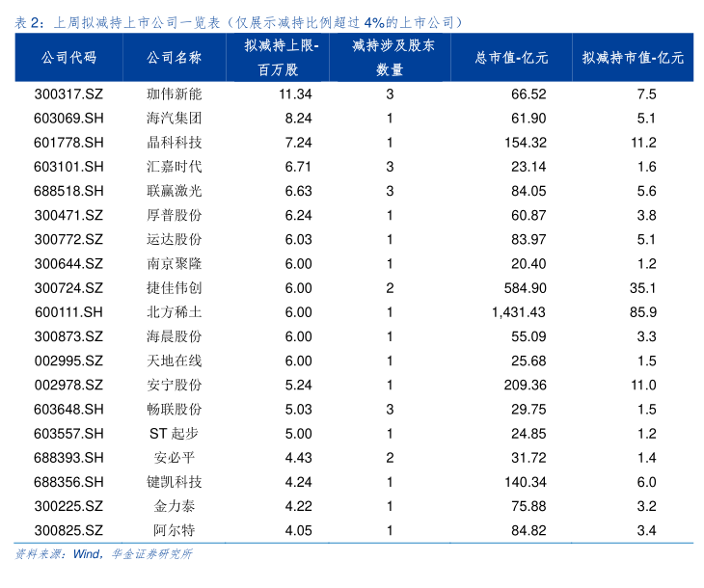Viewport: 704px width, 588px height.
Task: Select company name 海晨股份
Action: 175,336
